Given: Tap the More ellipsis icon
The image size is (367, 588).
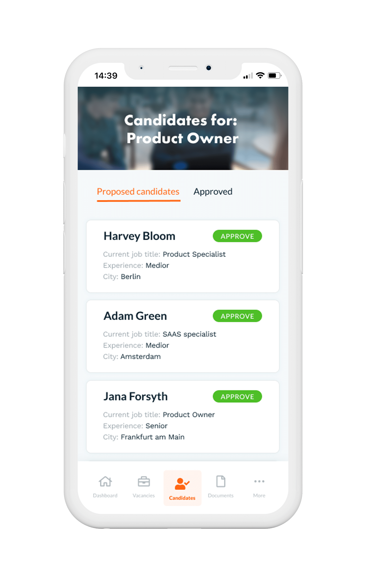Looking at the screenshot, I should [x=259, y=481].
